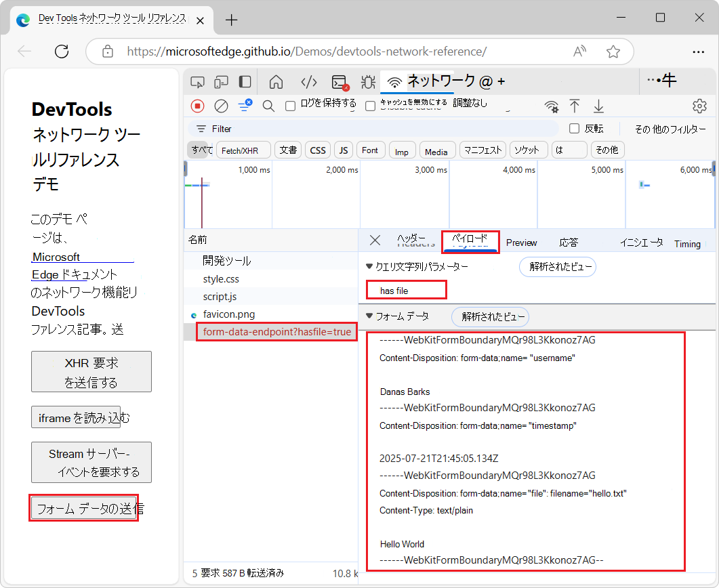
Task: Enable the キャッシュを無効にする checkbox
Action: tap(369, 106)
